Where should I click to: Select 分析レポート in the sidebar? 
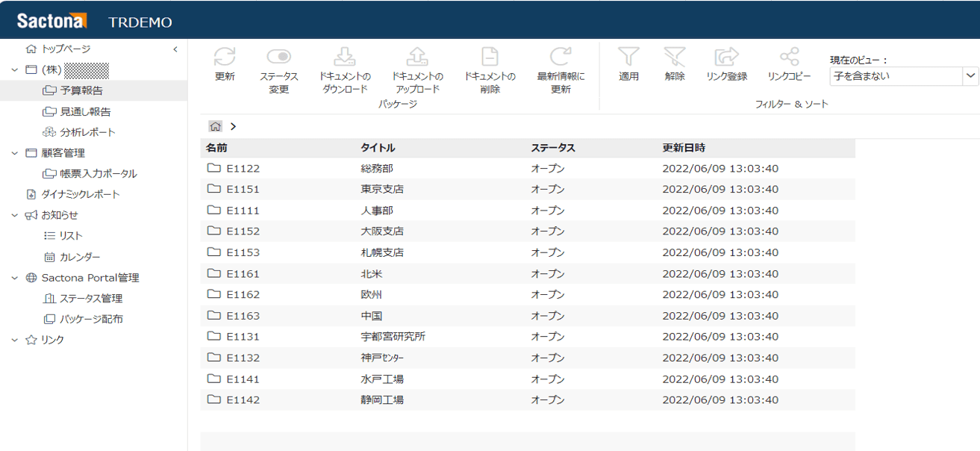tap(87, 132)
